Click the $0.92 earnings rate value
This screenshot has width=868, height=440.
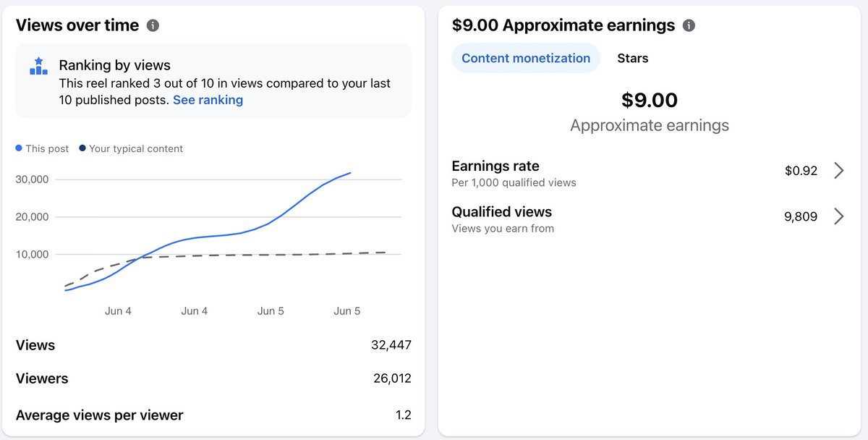click(801, 172)
